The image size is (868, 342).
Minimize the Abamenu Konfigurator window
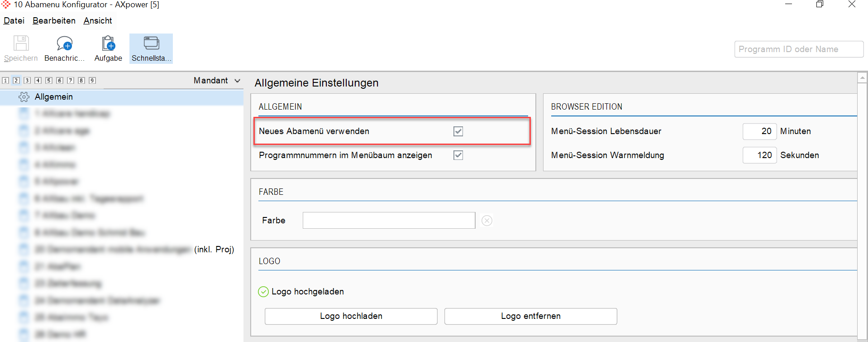point(789,5)
